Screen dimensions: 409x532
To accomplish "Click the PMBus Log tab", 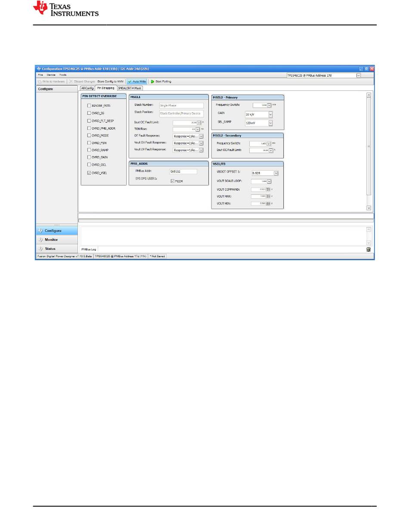I will 89,249.
